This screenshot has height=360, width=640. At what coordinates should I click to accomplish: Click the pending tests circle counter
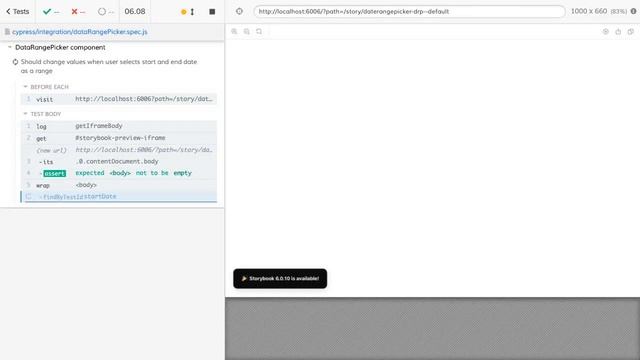click(106, 11)
